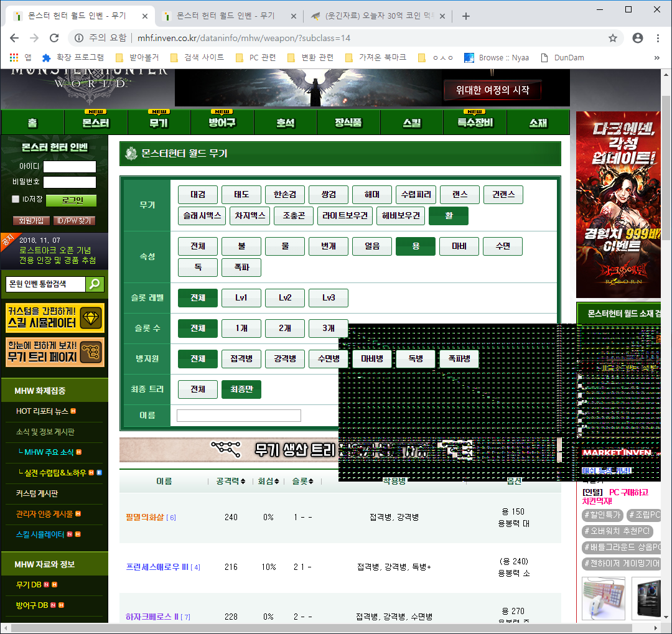This screenshot has width=672, height=634.
Task: Click the browser back arrow
Action: point(14,38)
